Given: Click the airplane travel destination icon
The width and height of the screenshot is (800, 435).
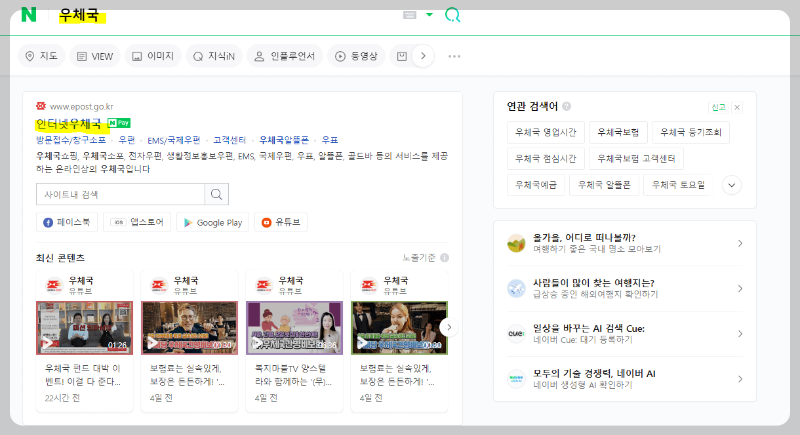Looking at the screenshot, I should click(516, 289).
